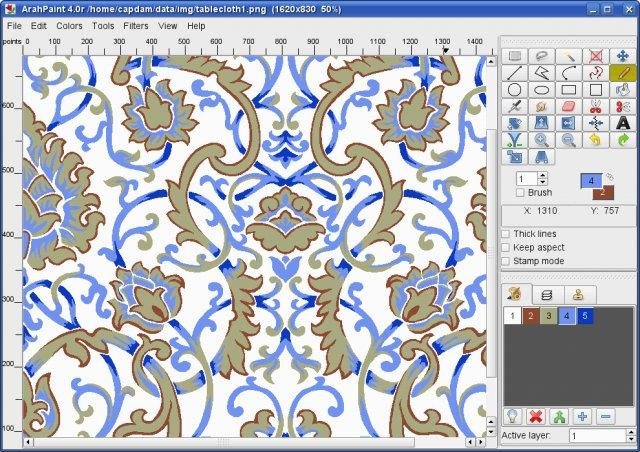
Task: Click the red X delete color button
Action: (535, 417)
